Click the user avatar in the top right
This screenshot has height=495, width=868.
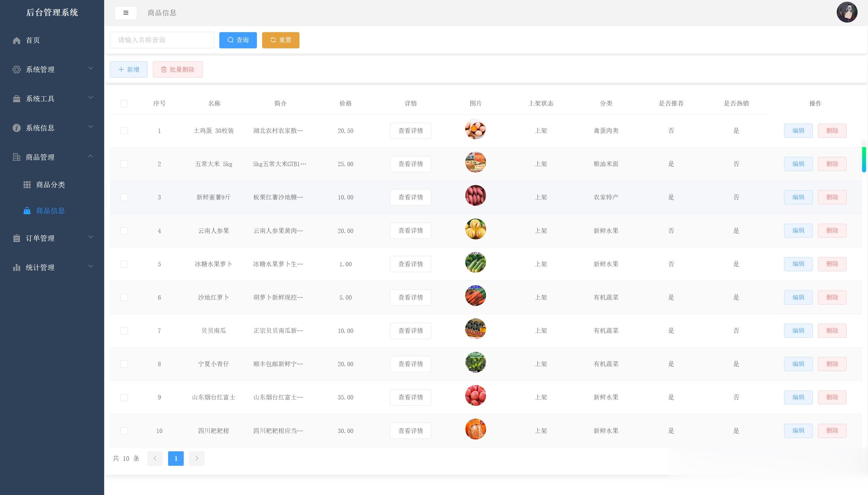pyautogui.click(x=847, y=12)
